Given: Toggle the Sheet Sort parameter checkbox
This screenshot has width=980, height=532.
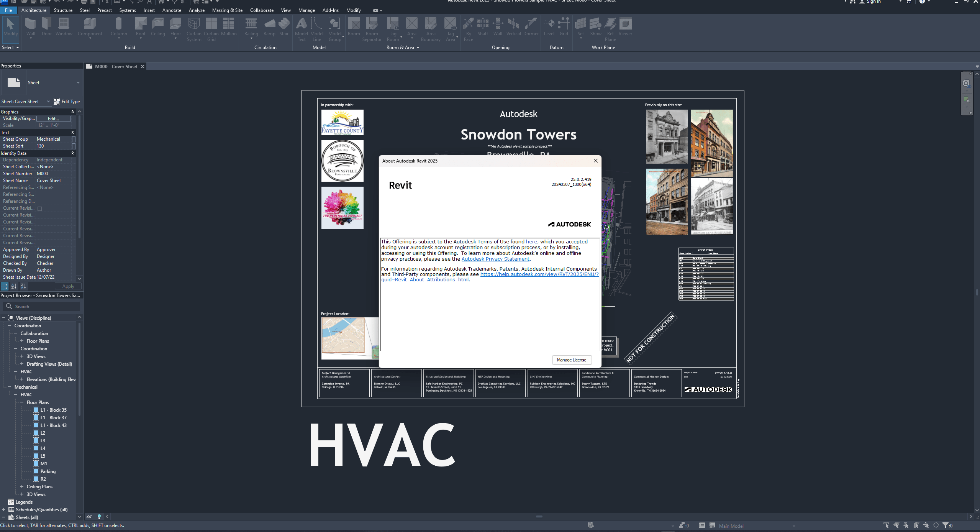Looking at the screenshot, I should point(74,146).
